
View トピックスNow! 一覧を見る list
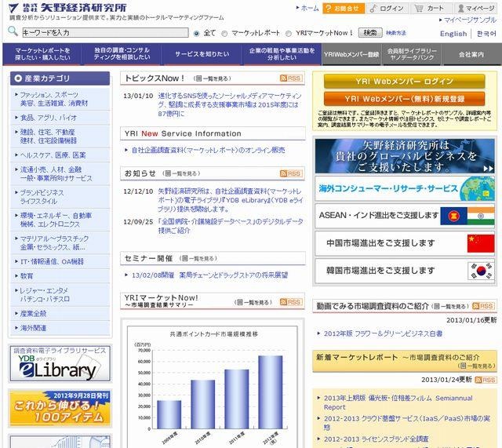[213, 78]
